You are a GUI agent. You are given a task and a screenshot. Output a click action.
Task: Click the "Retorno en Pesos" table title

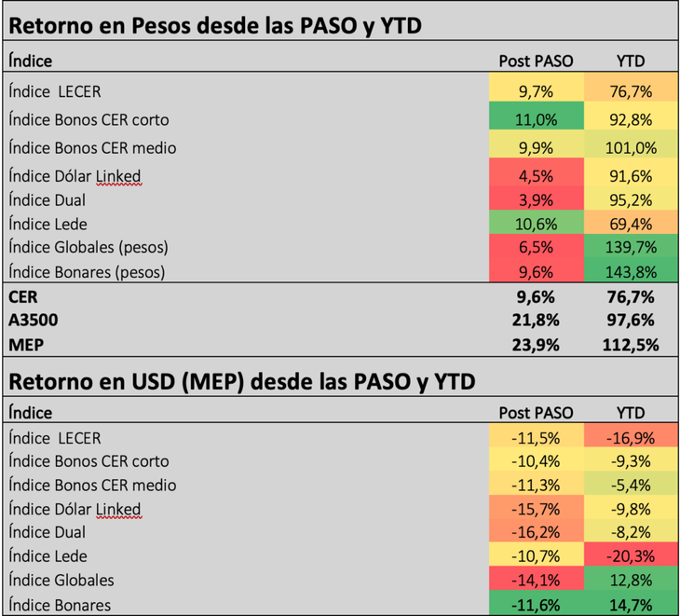point(215,26)
